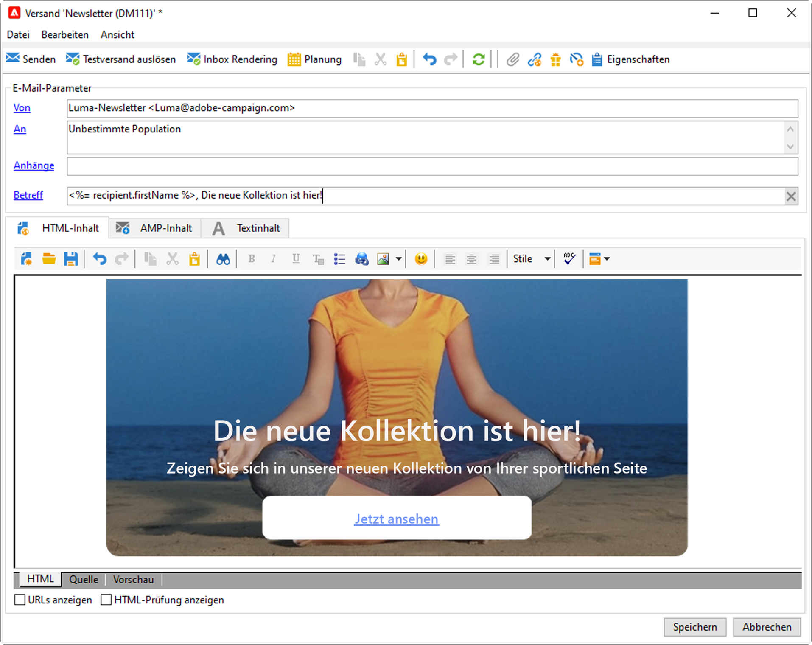Trigger Testversand auslösen from toolbar
Screen dimensions: 812x645
(120, 59)
